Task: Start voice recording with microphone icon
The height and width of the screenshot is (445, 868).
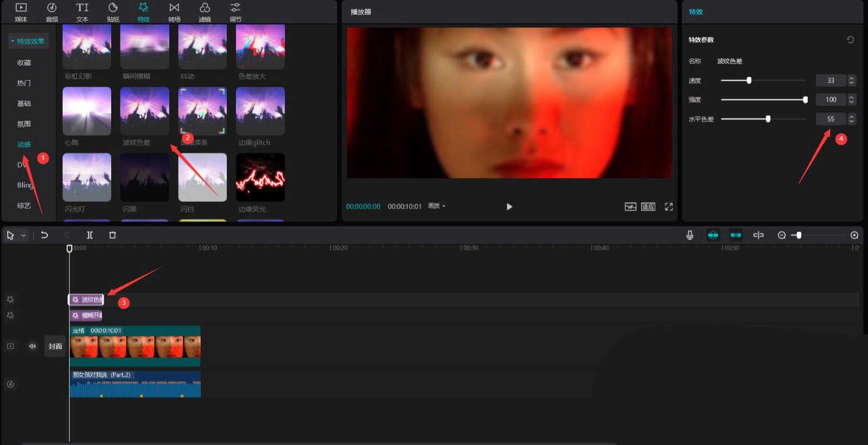Action: pyautogui.click(x=690, y=235)
